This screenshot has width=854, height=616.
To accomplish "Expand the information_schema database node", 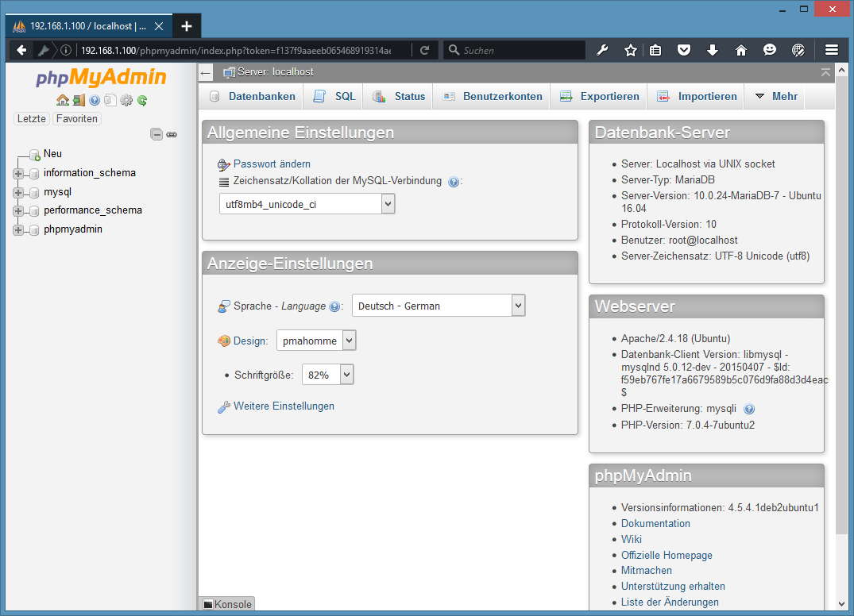I will tap(18, 174).
